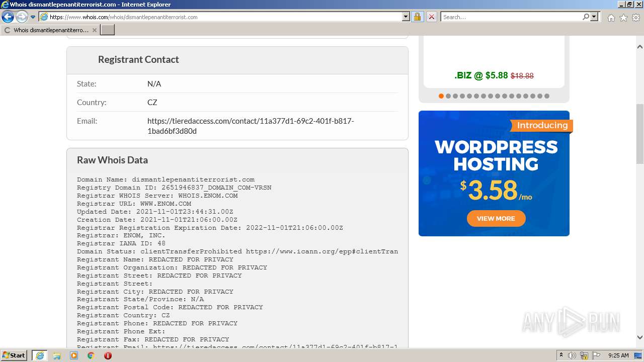The height and width of the screenshot is (362, 644).
Task: Select the Whois dismantlepenantiterrorist tab
Action: (50, 30)
